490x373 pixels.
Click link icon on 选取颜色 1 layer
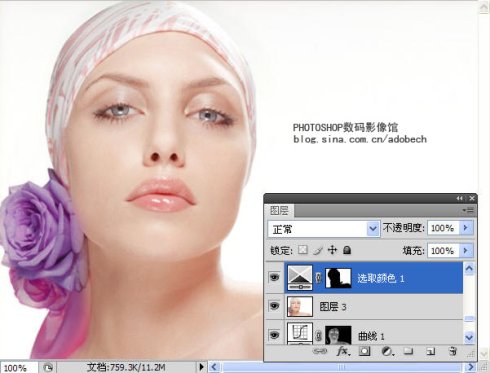coord(318,278)
